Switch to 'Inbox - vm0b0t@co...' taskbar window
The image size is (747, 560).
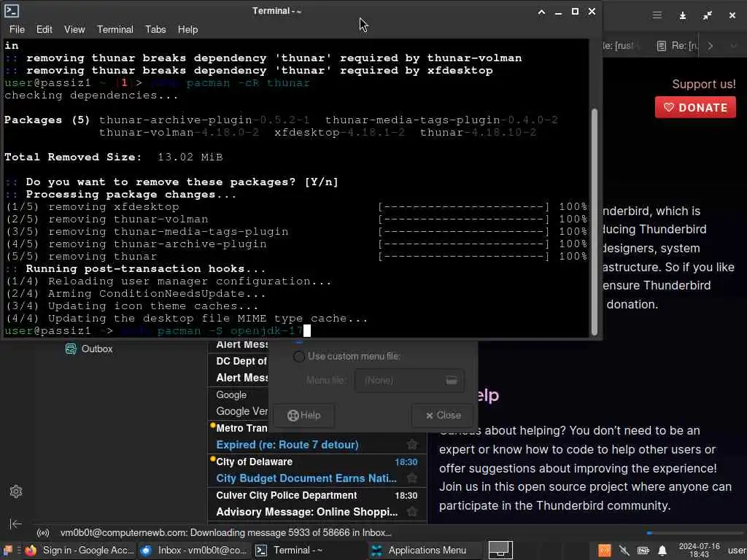click(194, 551)
